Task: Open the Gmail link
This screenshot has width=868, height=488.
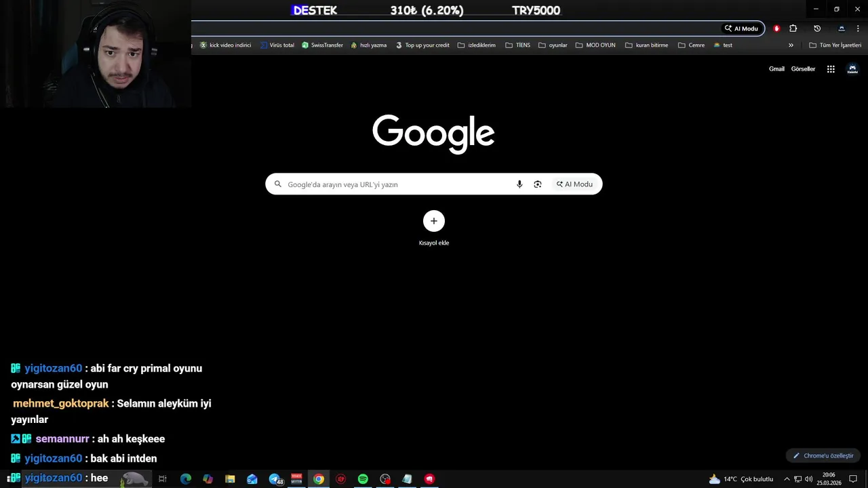Action: (x=776, y=69)
